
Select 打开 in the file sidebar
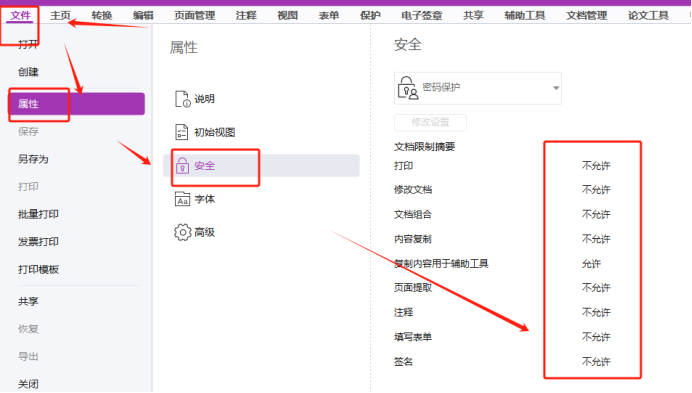pyautogui.click(x=28, y=44)
